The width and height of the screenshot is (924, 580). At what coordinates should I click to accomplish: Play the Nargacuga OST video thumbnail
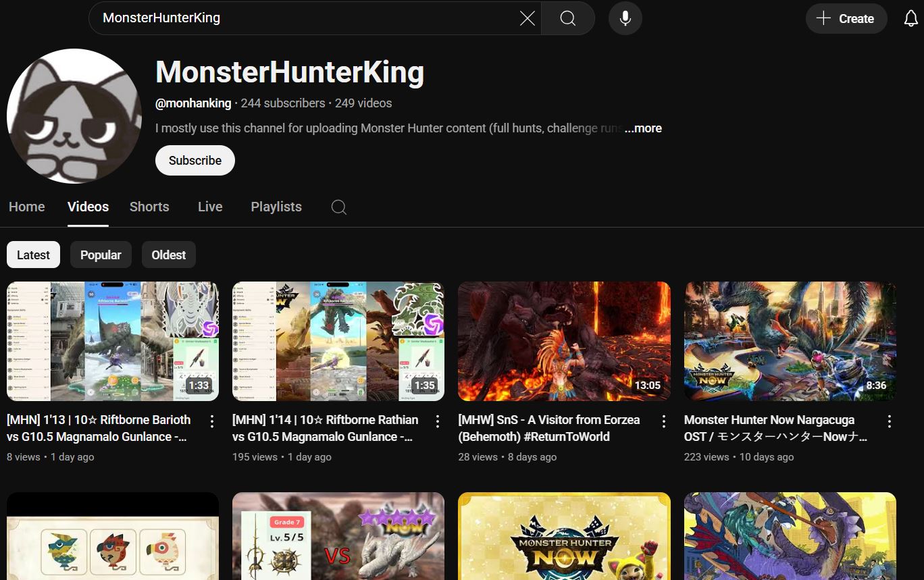tap(790, 342)
